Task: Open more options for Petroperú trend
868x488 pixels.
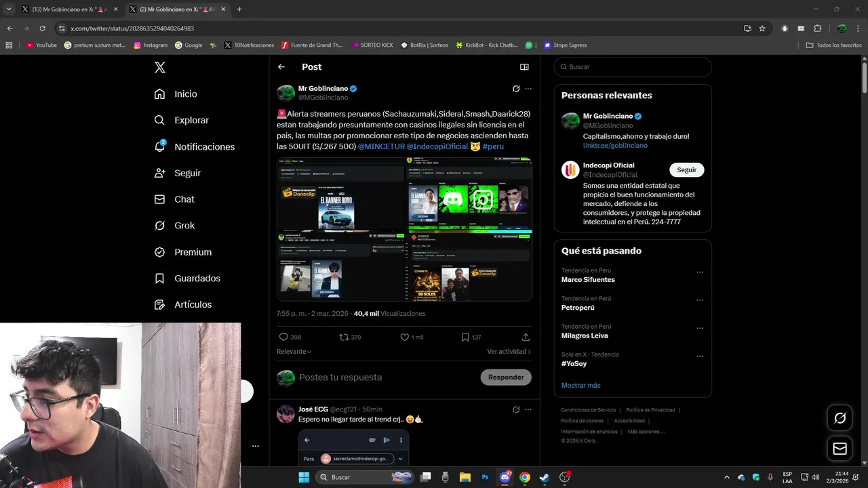Action: (x=700, y=300)
